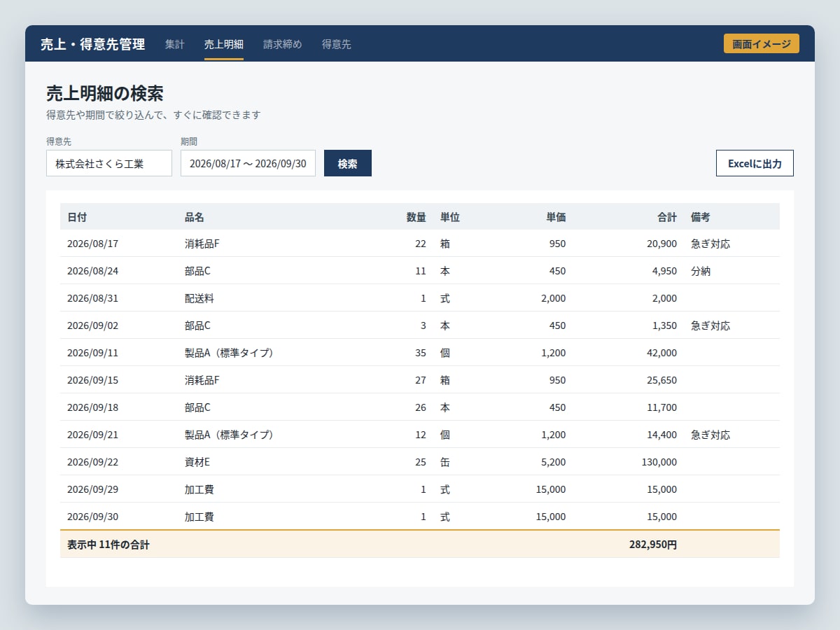The image size is (840, 630).
Task: Select the date cell 2026/08/24
Action: (93, 271)
